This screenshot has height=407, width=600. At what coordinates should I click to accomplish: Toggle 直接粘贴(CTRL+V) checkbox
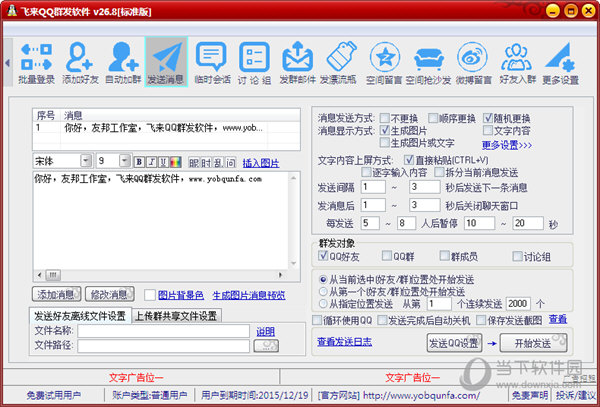(409, 160)
